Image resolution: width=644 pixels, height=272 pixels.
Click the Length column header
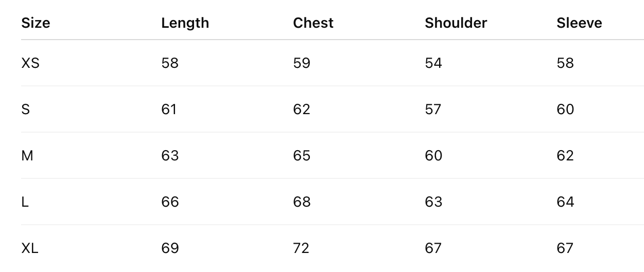click(185, 23)
